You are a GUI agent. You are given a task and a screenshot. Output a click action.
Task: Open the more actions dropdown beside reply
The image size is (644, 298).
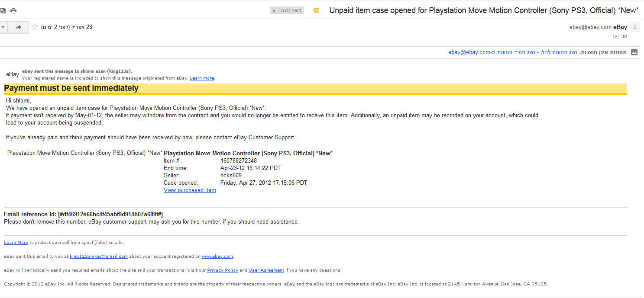pos(3,27)
